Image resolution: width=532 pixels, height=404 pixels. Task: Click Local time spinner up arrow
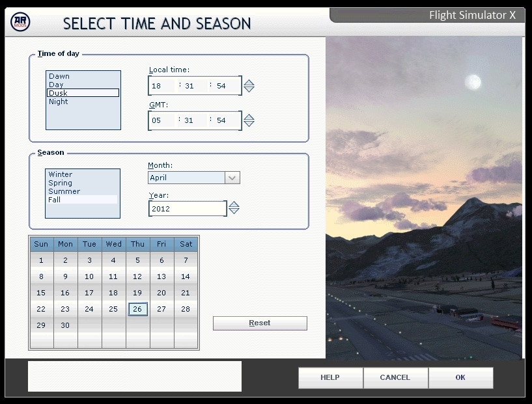(249, 82)
